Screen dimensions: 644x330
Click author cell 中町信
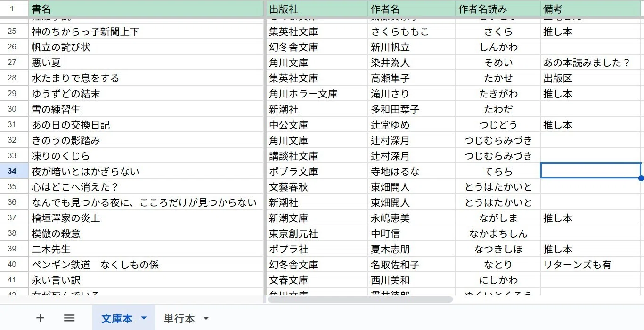click(412, 233)
